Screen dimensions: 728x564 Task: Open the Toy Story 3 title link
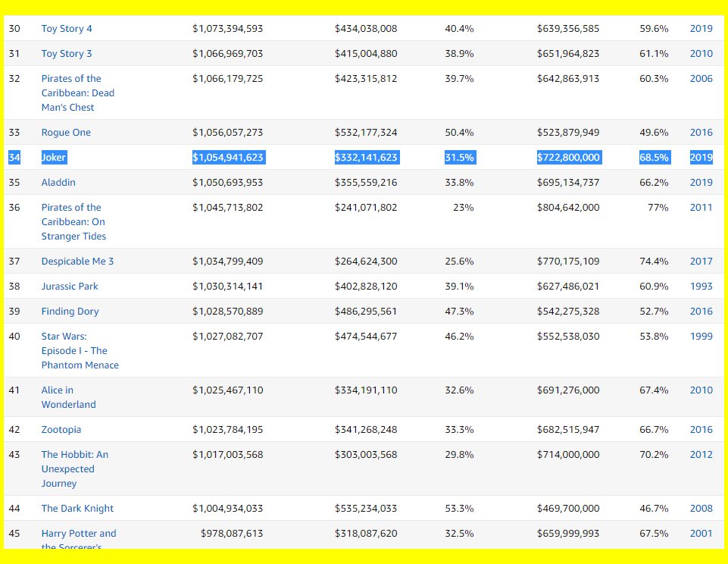(67, 54)
